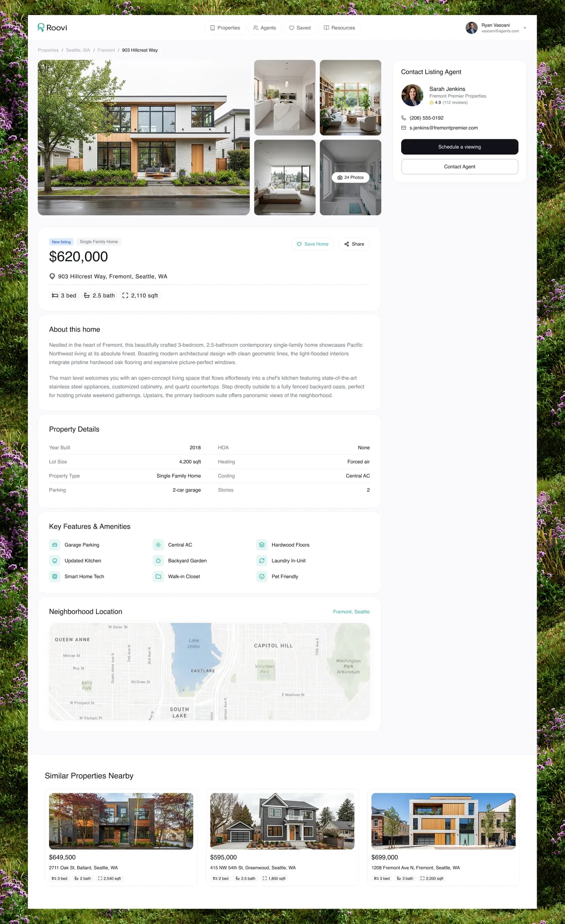Expand the Ryan Vasoani account dropdown chevron

pos(525,28)
